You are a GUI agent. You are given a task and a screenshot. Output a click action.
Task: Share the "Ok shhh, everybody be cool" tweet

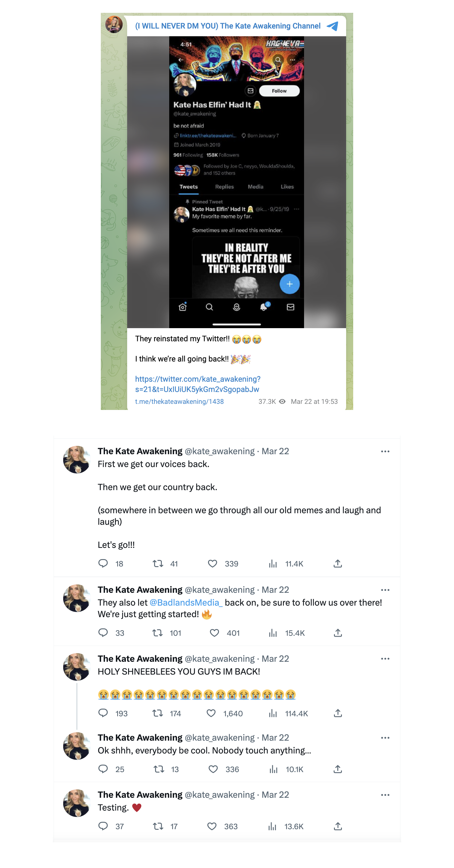pyautogui.click(x=338, y=769)
